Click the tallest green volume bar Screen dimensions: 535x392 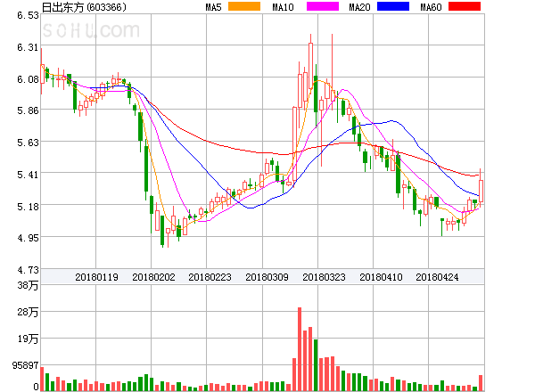316,365
